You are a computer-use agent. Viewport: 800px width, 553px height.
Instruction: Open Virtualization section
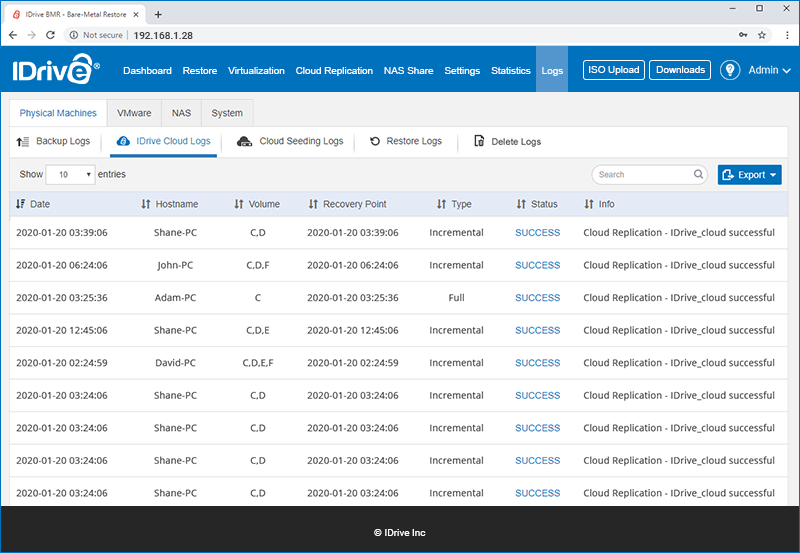(256, 70)
